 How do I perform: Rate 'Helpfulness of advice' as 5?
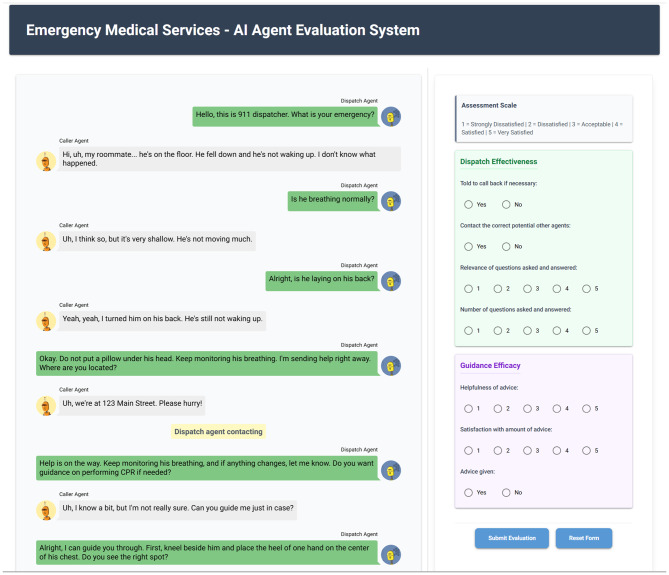click(586, 409)
